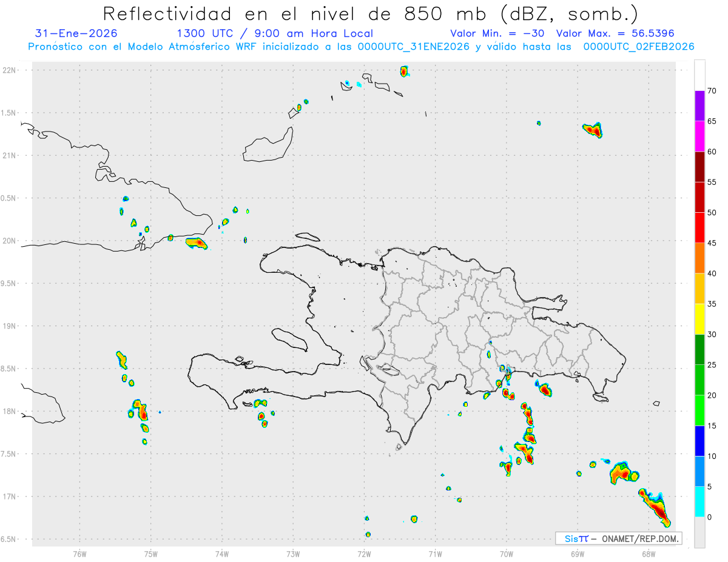
Task: Click the colorbar value label "5"
Action: coord(710,487)
